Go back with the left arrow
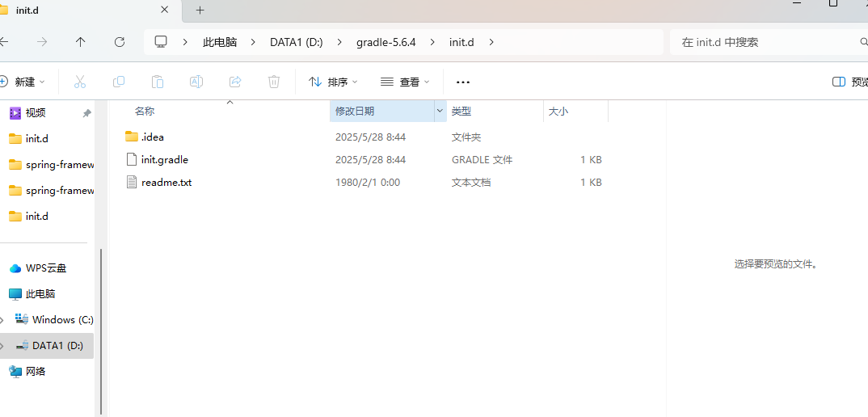This screenshot has width=868, height=417. coord(3,42)
